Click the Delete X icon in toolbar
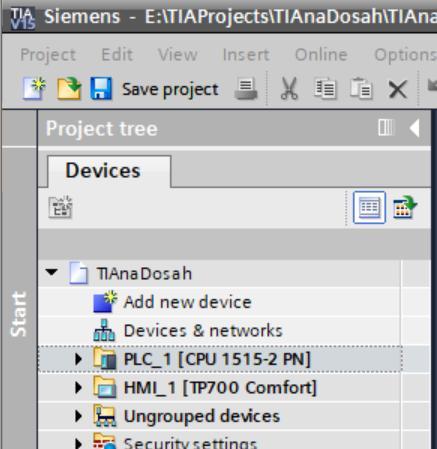The image size is (437, 449). click(x=397, y=89)
